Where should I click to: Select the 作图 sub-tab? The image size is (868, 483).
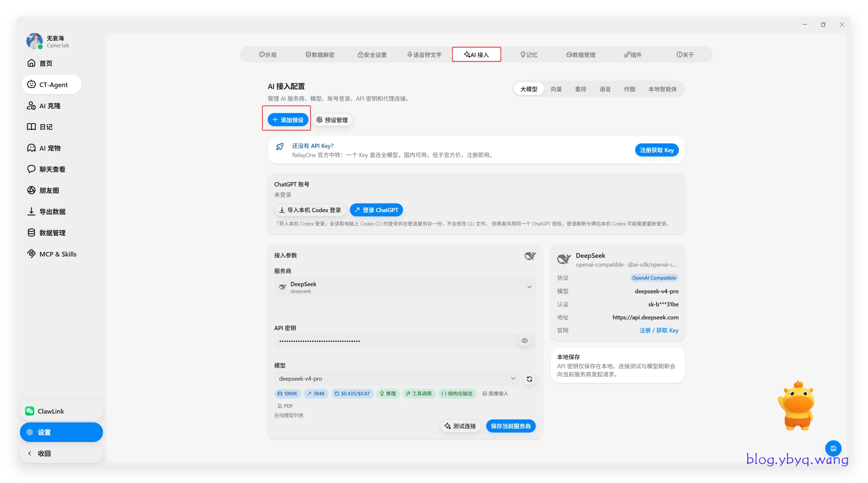tap(629, 89)
